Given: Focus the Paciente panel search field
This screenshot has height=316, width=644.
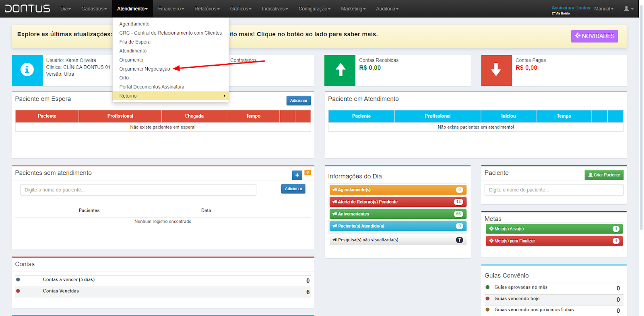Looking at the screenshot, I should click(x=554, y=190).
